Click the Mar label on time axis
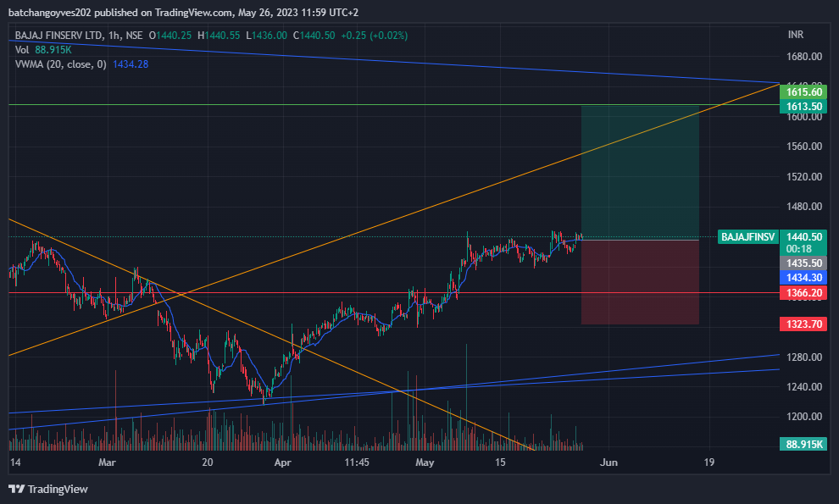This screenshot has width=839, height=504. [x=107, y=462]
